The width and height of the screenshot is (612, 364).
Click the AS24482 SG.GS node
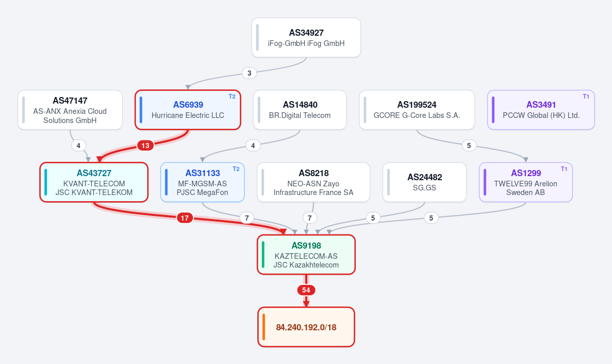(x=425, y=182)
